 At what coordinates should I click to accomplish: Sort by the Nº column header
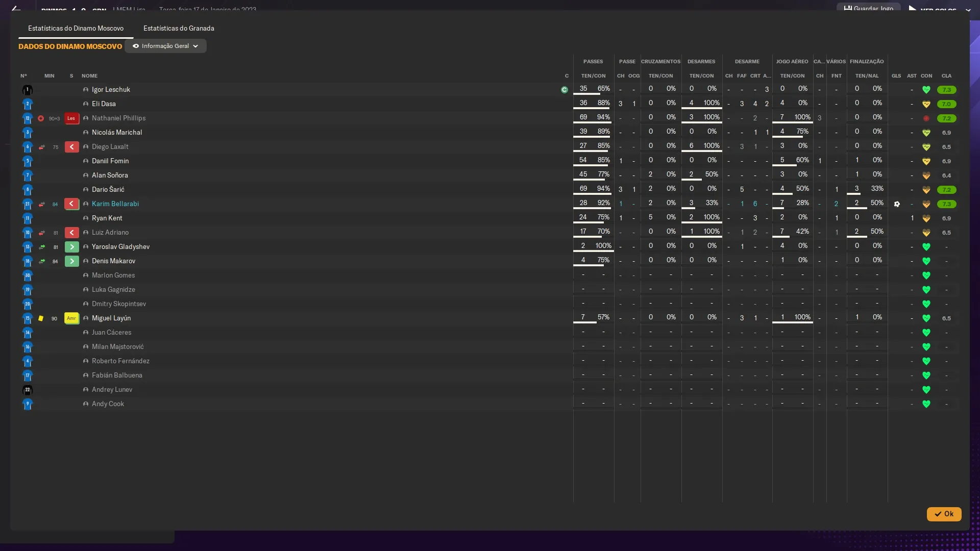(23, 76)
